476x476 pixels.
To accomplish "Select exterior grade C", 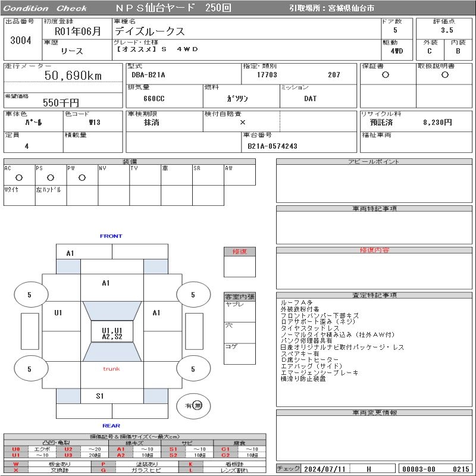I will [x=429, y=51].
